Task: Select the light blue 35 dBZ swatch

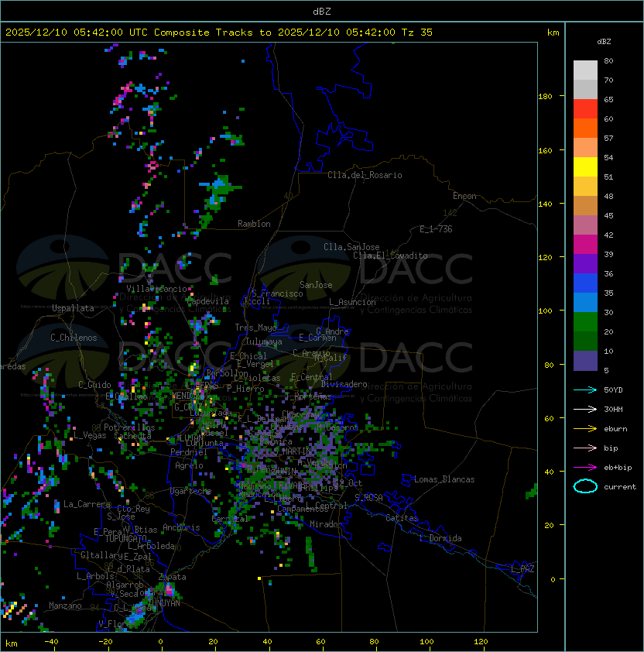Action: [585, 302]
